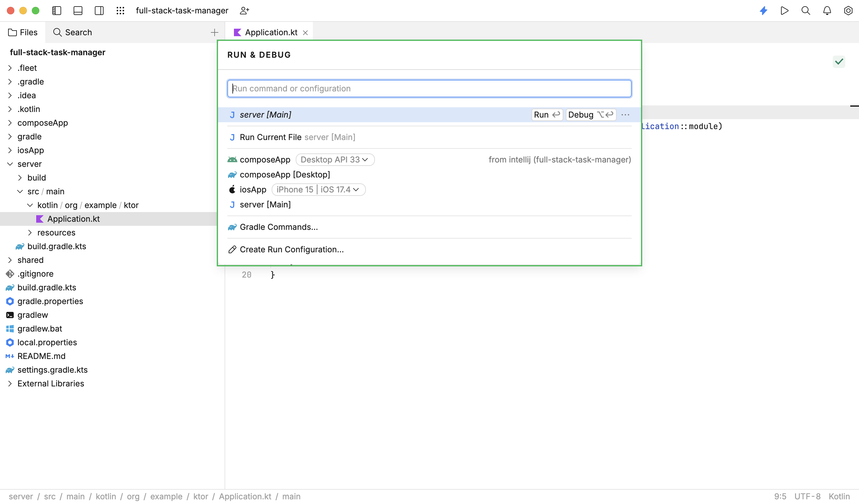This screenshot has width=859, height=504.
Task: Choose Run Current File server [Main]
Action: pyautogui.click(x=430, y=137)
